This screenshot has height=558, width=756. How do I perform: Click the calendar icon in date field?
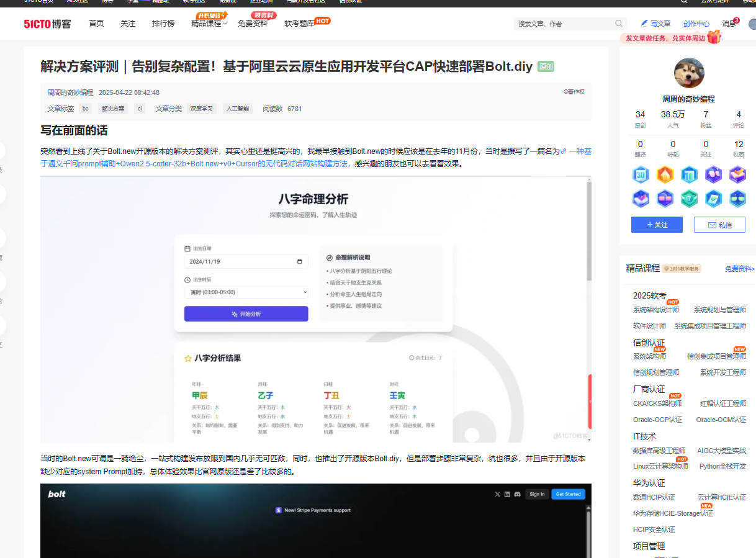point(300,262)
